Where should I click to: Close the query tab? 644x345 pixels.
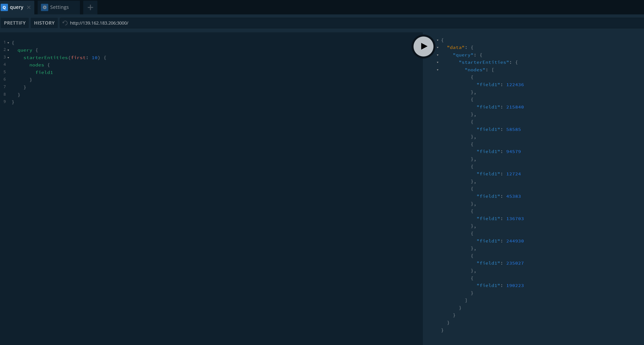[29, 7]
